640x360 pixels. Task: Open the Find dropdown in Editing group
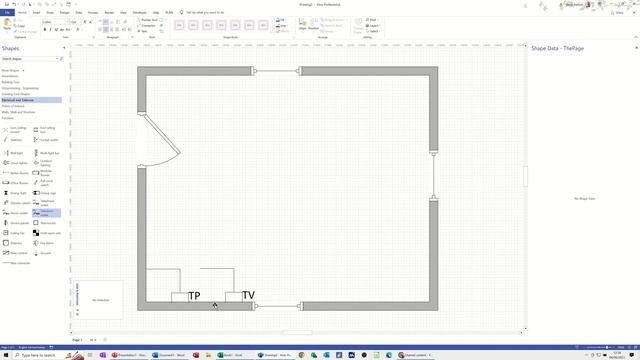pyautogui.click(x=371, y=20)
